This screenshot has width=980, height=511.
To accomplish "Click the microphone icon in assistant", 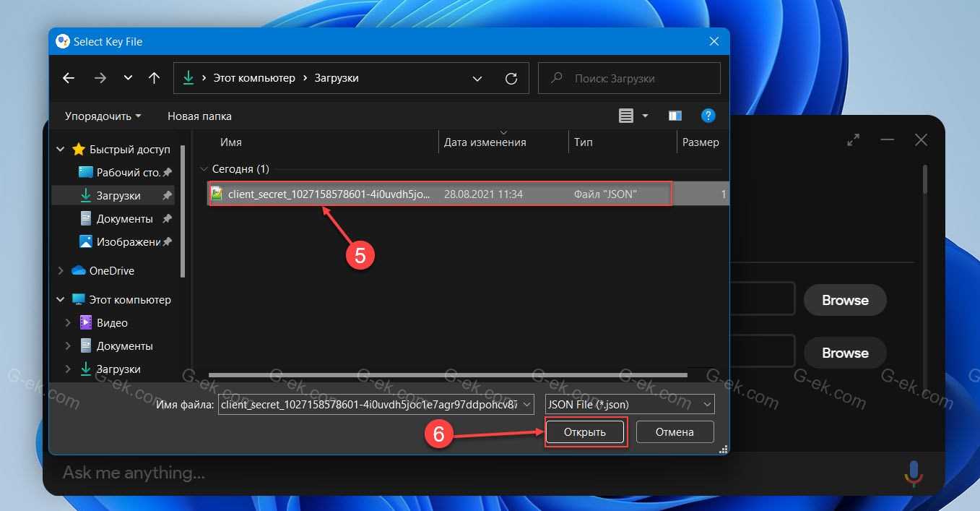I will 914,473.
